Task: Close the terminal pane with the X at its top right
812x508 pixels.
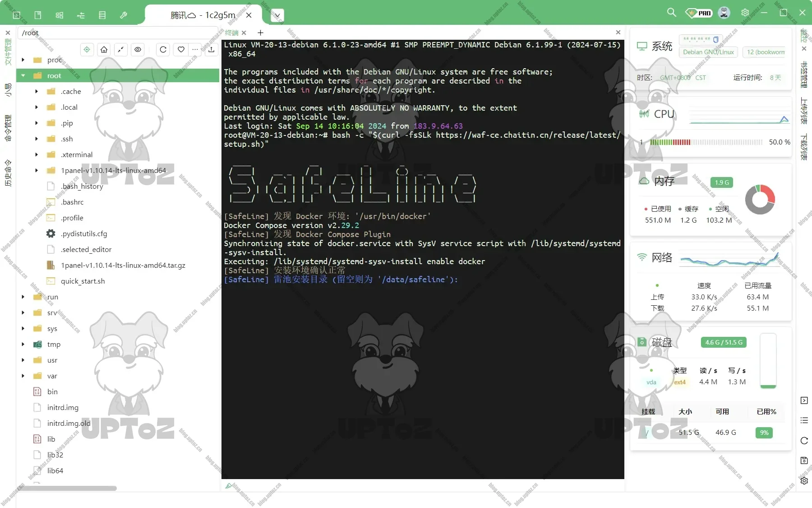Action: pyautogui.click(x=618, y=33)
